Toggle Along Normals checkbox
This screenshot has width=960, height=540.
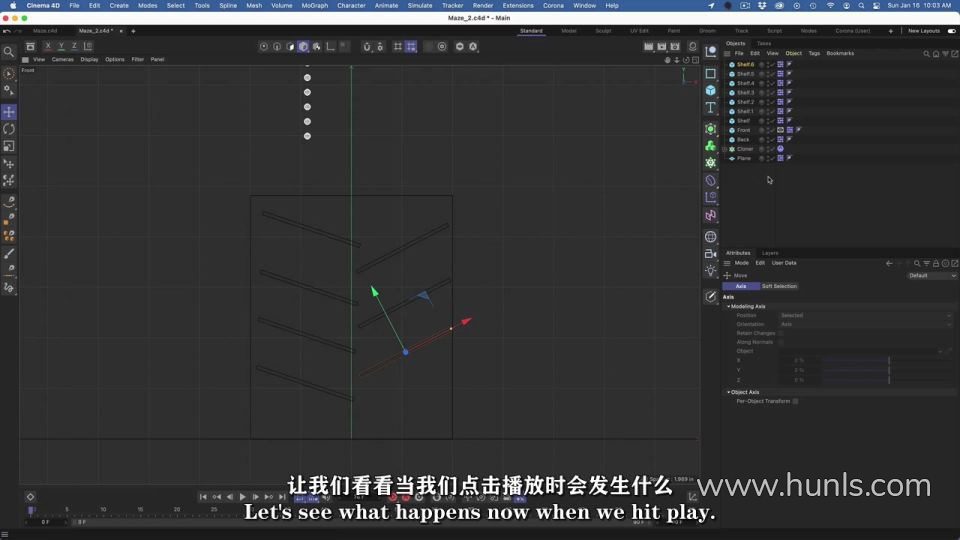[x=781, y=342]
